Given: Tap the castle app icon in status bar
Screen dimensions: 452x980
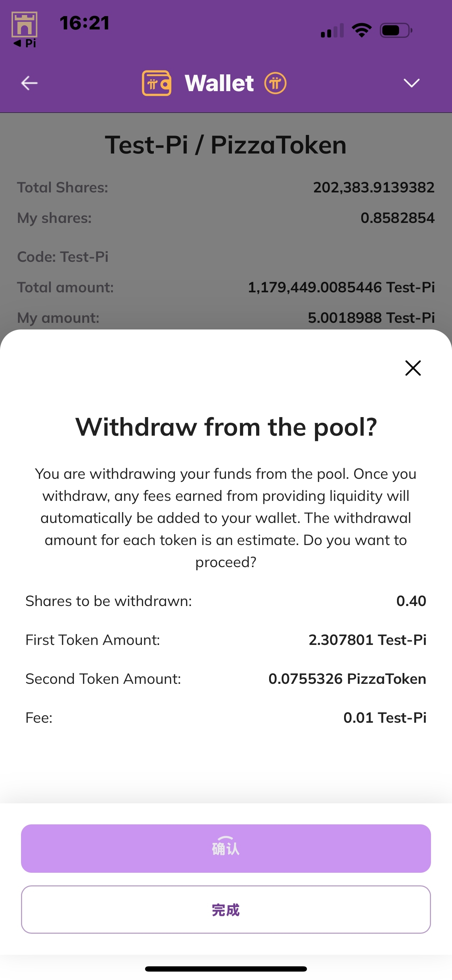Looking at the screenshot, I should 24,24.
